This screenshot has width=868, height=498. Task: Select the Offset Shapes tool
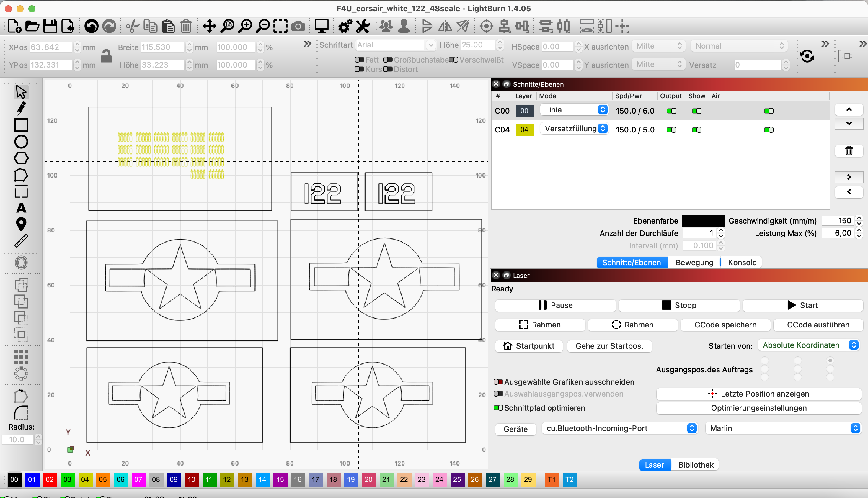point(21,263)
